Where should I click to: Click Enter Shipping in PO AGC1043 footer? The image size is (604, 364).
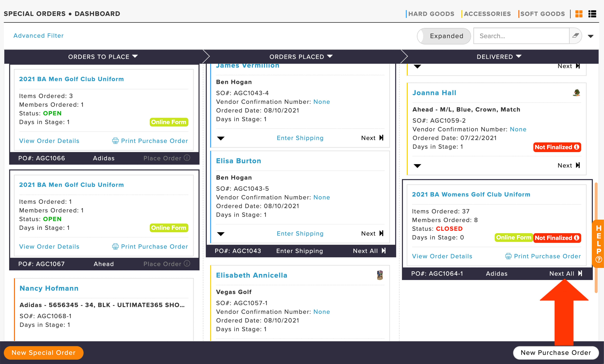point(300,251)
